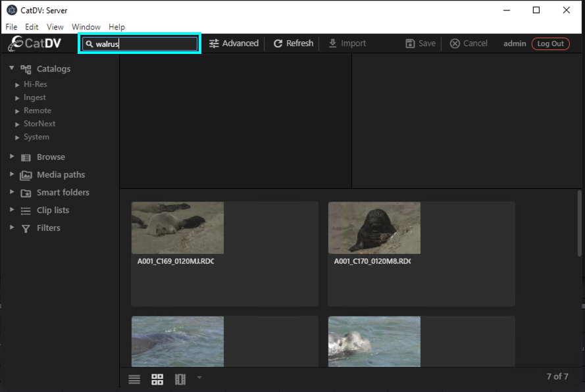The width and height of the screenshot is (585, 392).
Task: Click the Refresh circular arrow icon
Action: tap(278, 43)
